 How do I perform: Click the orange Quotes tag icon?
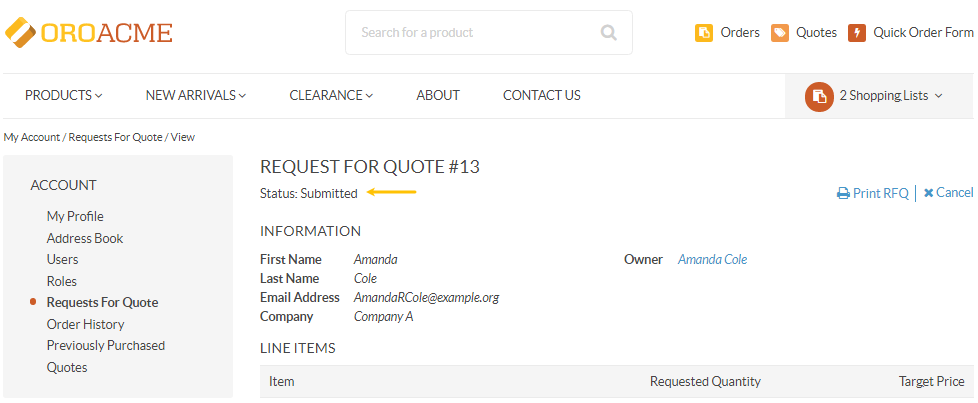[780, 32]
